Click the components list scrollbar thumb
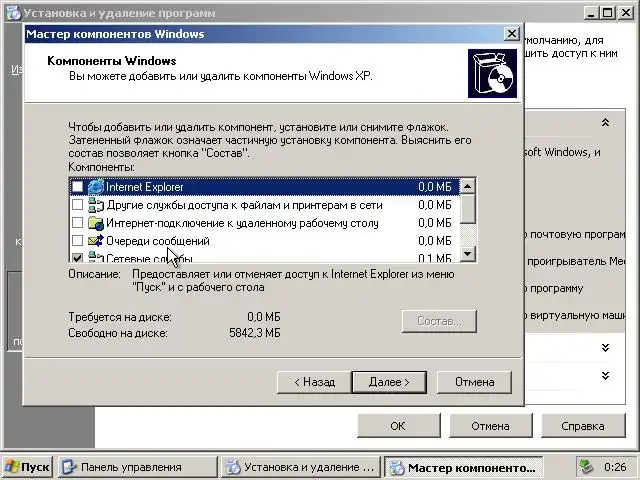This screenshot has width=640, height=480. click(x=468, y=209)
